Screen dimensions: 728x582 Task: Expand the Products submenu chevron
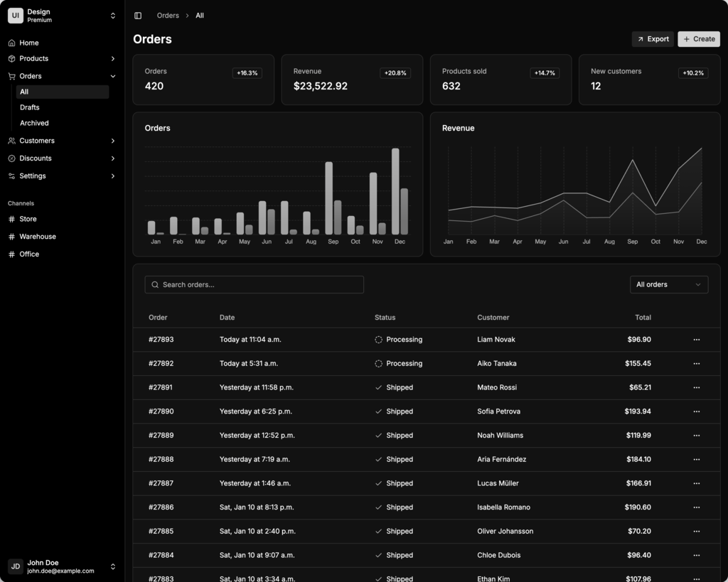click(x=113, y=59)
